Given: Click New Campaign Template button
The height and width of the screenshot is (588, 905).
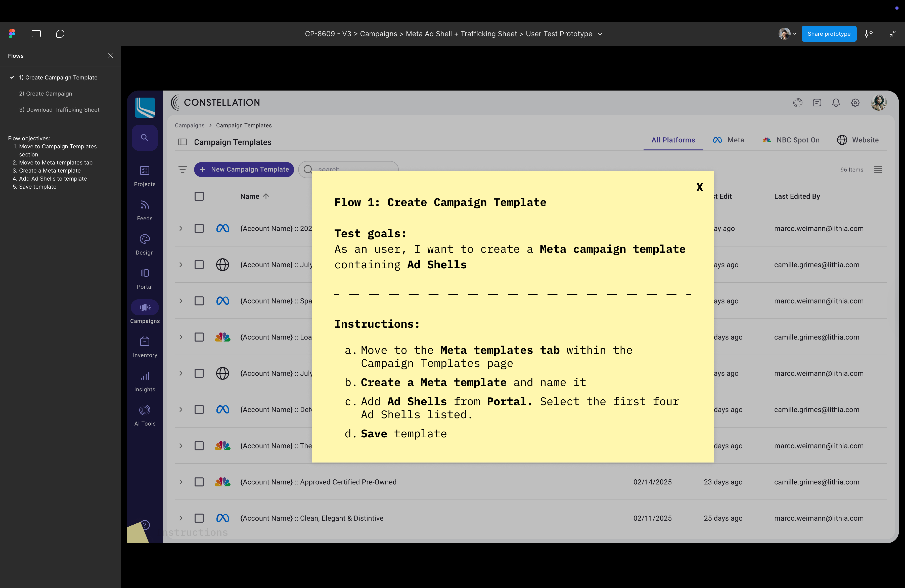Looking at the screenshot, I should pos(244,169).
